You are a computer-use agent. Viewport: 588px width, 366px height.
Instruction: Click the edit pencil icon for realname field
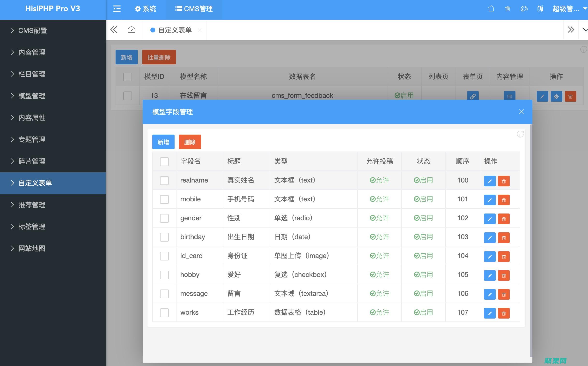click(490, 181)
